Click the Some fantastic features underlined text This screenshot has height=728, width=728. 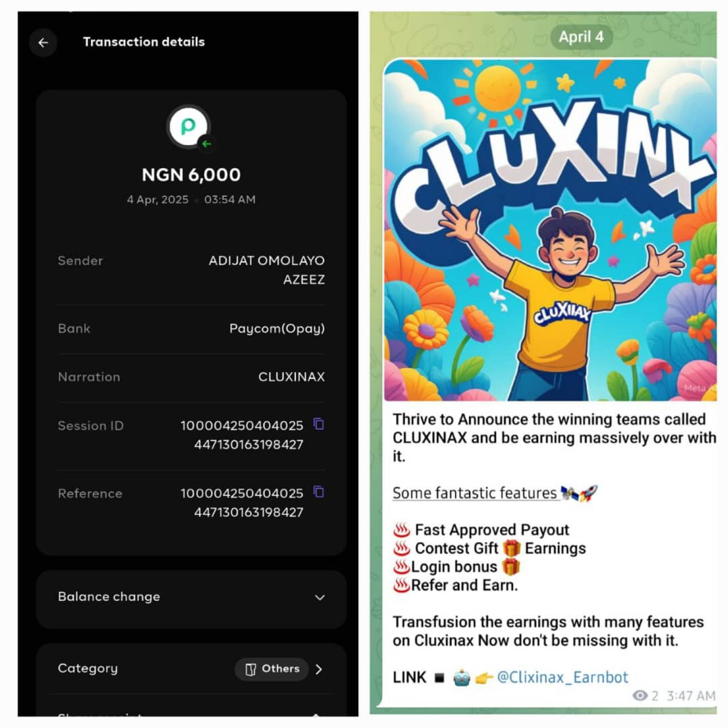coord(474,493)
